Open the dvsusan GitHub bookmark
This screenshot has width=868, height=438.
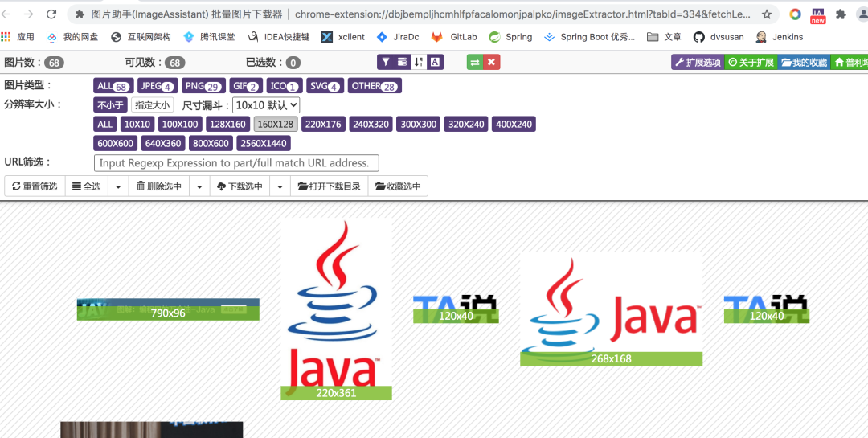pos(719,37)
